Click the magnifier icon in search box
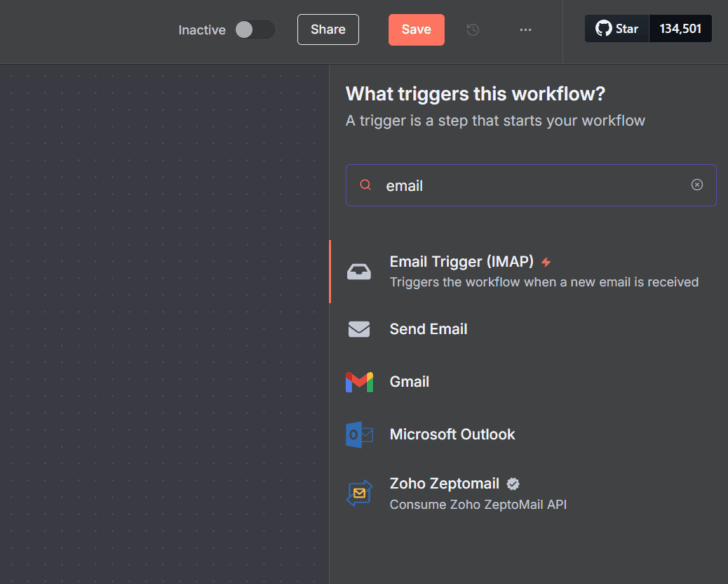The width and height of the screenshot is (728, 584). pos(366,185)
